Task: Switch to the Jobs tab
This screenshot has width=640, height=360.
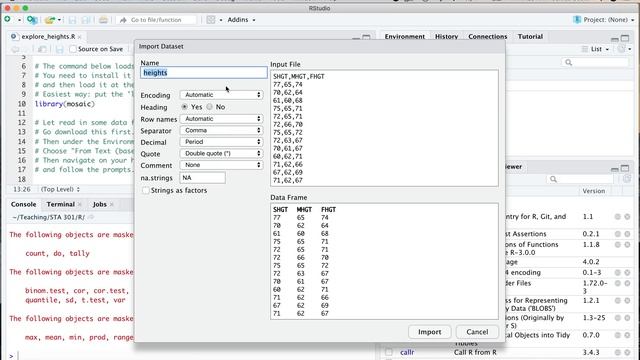Action: point(100,204)
